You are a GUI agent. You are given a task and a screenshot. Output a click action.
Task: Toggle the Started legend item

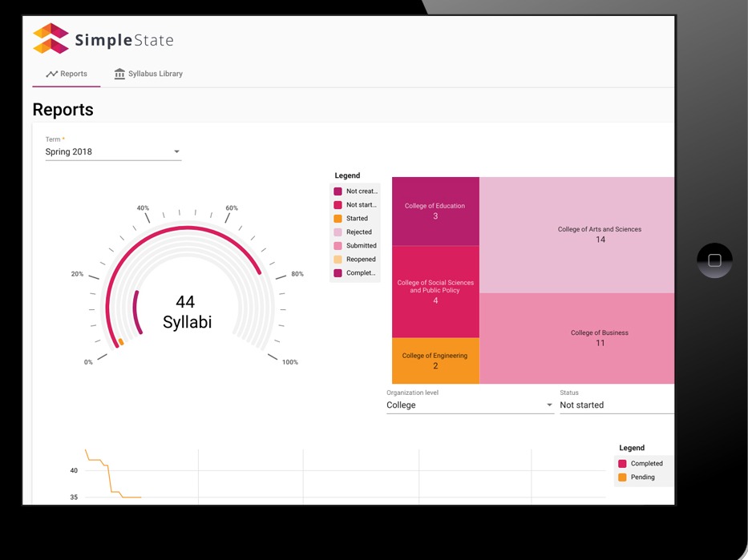coord(357,219)
